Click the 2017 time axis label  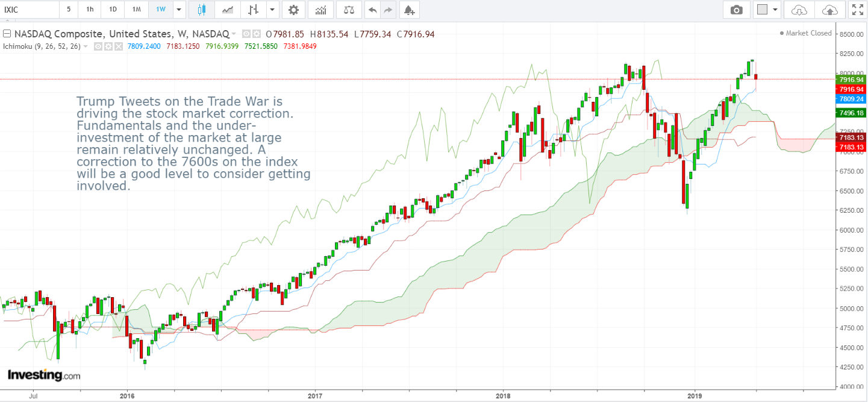[x=316, y=397]
